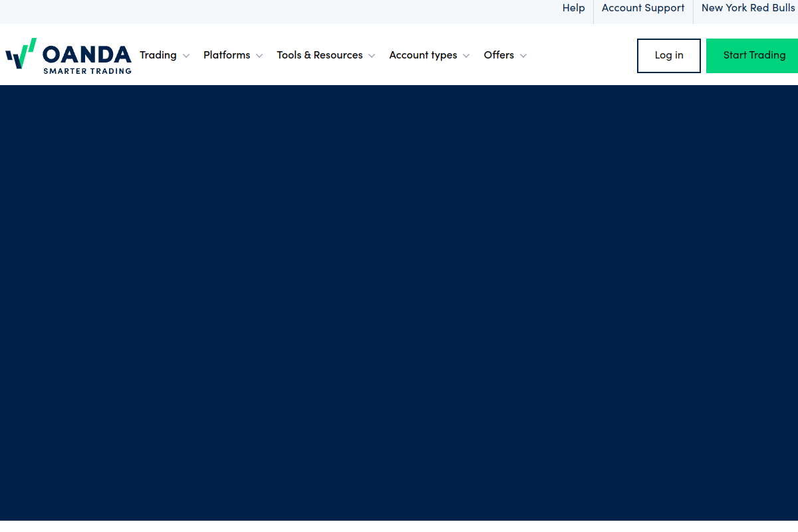
Task: Open the Offers menu
Action: (x=499, y=55)
